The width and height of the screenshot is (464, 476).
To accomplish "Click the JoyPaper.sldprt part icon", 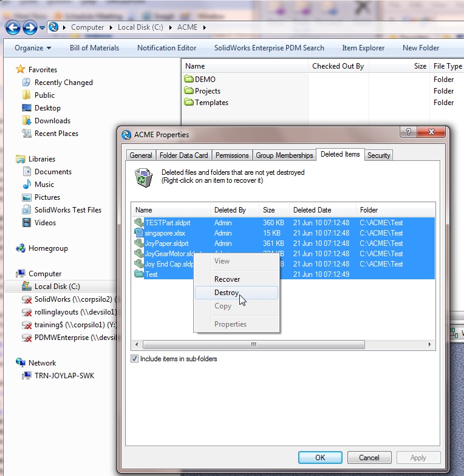I will pyautogui.click(x=138, y=243).
